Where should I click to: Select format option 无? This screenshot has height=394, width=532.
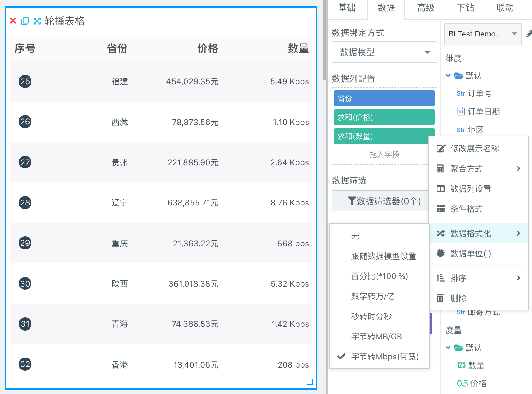point(379,236)
